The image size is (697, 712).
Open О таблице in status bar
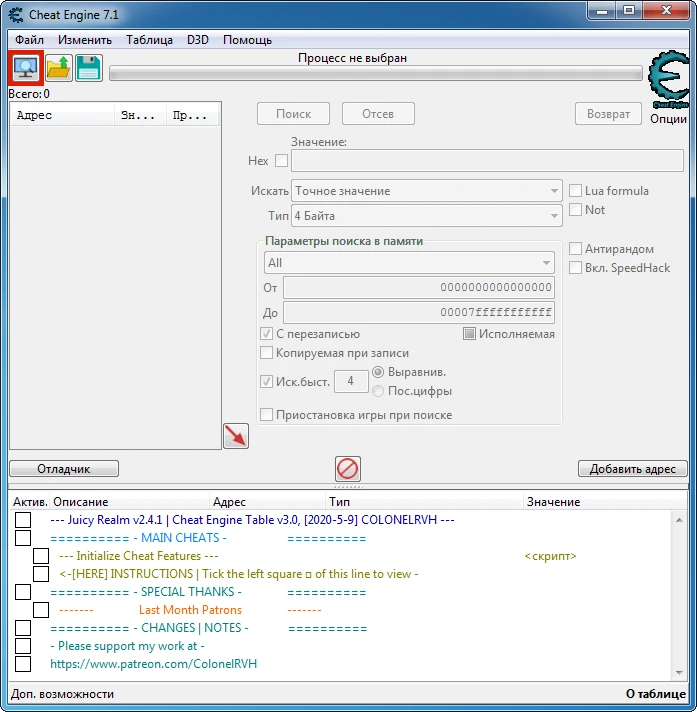[x=656, y=694]
